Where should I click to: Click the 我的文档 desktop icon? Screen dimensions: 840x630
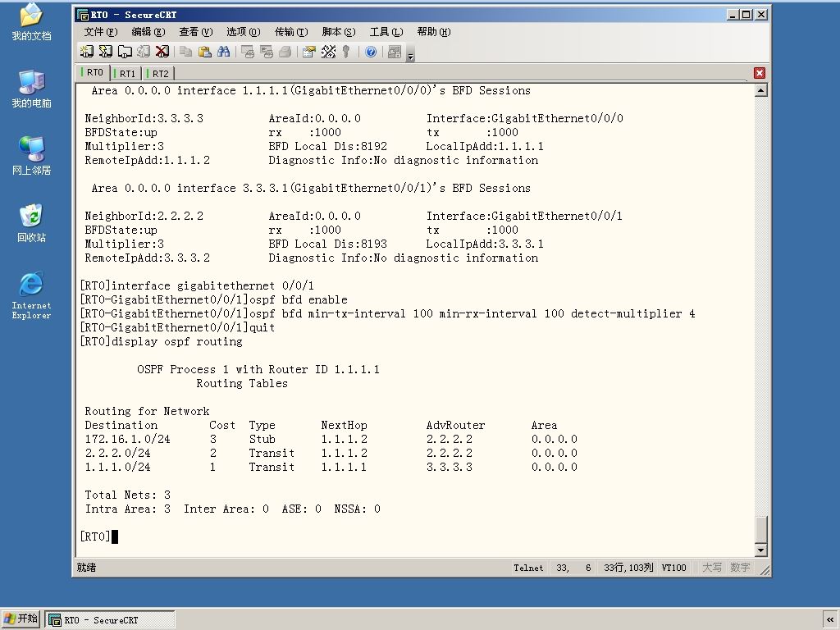31,22
